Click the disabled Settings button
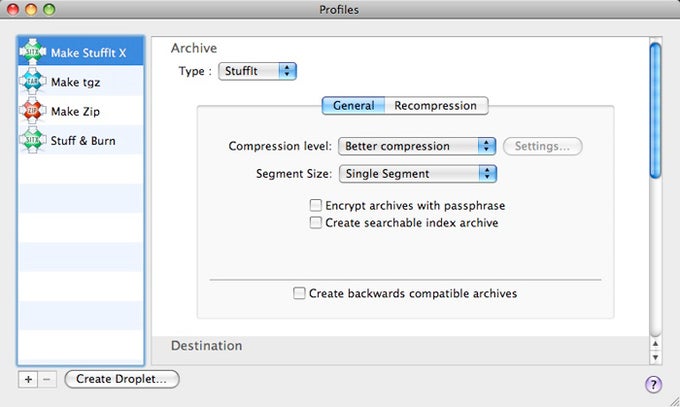The width and height of the screenshot is (680, 407). point(543,146)
